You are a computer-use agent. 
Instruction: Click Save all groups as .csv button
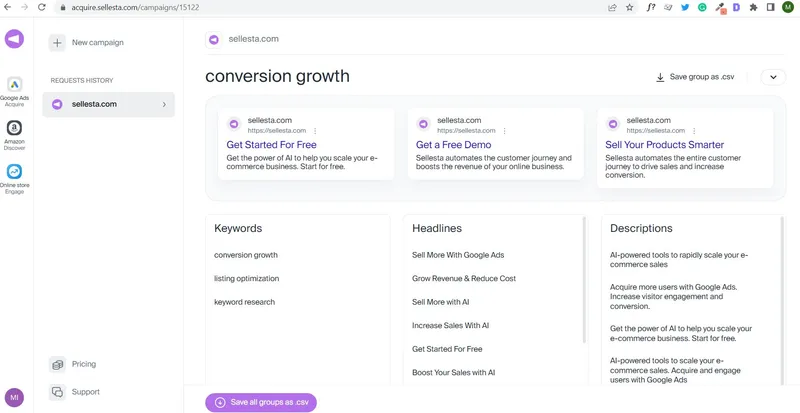261,402
